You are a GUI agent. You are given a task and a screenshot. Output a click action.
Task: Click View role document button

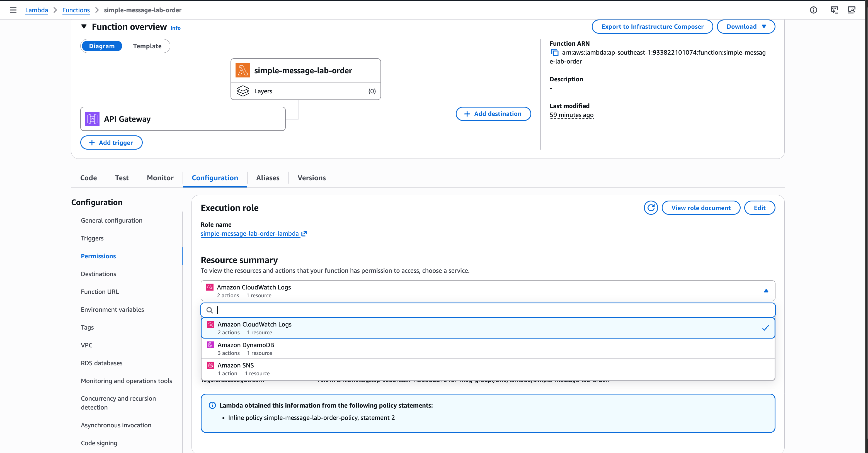click(701, 208)
